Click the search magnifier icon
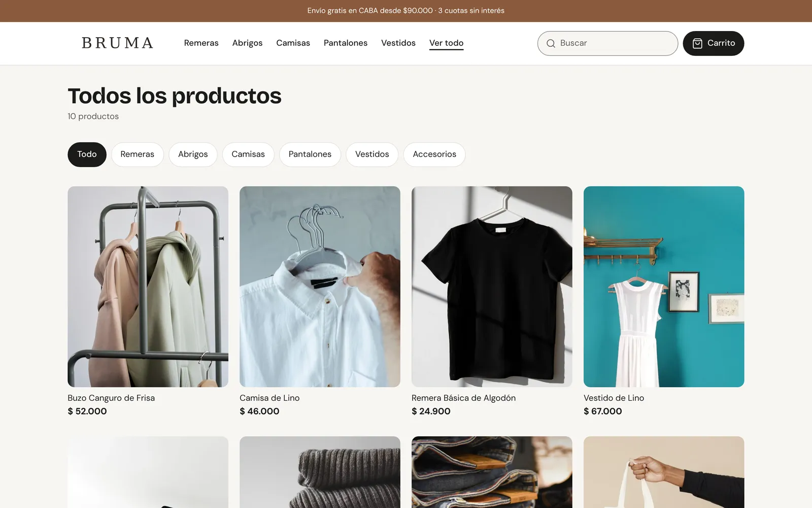 click(551, 44)
